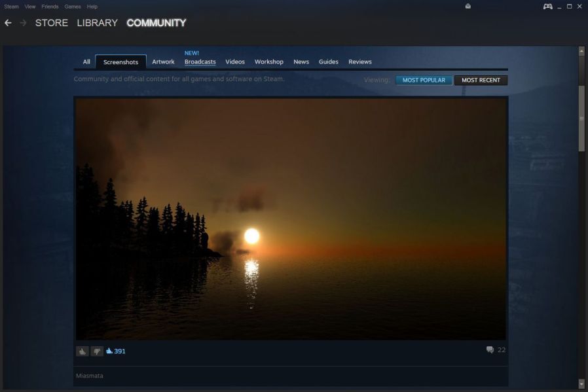Image resolution: width=588 pixels, height=392 pixels.
Task: Open the Steam menu
Action: pos(11,7)
